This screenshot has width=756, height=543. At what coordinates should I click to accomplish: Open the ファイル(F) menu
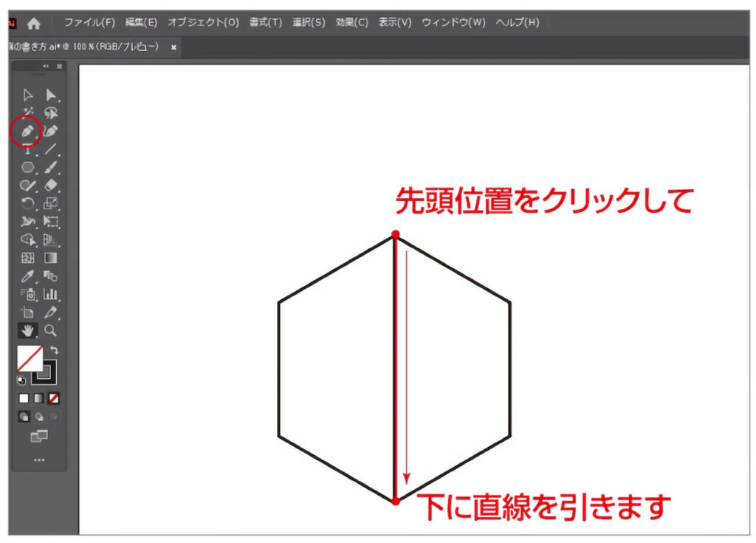click(x=89, y=22)
